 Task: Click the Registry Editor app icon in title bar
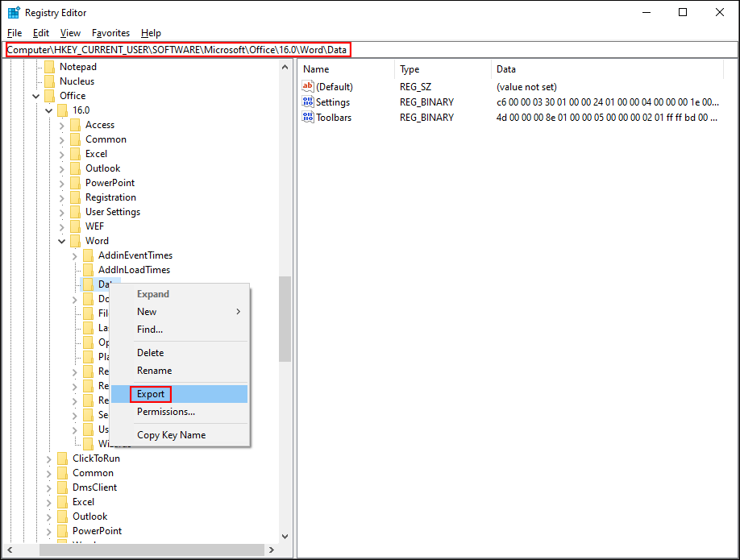click(x=14, y=12)
